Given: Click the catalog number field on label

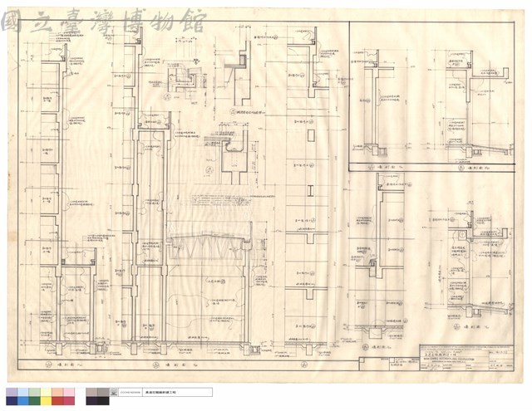Looking at the screenshot, I should click(130, 393).
